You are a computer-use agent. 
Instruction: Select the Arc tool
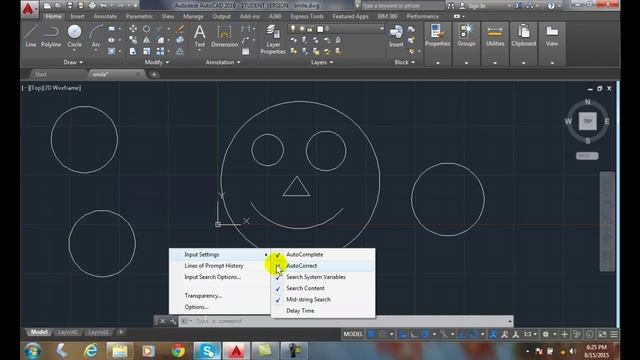(x=96, y=36)
